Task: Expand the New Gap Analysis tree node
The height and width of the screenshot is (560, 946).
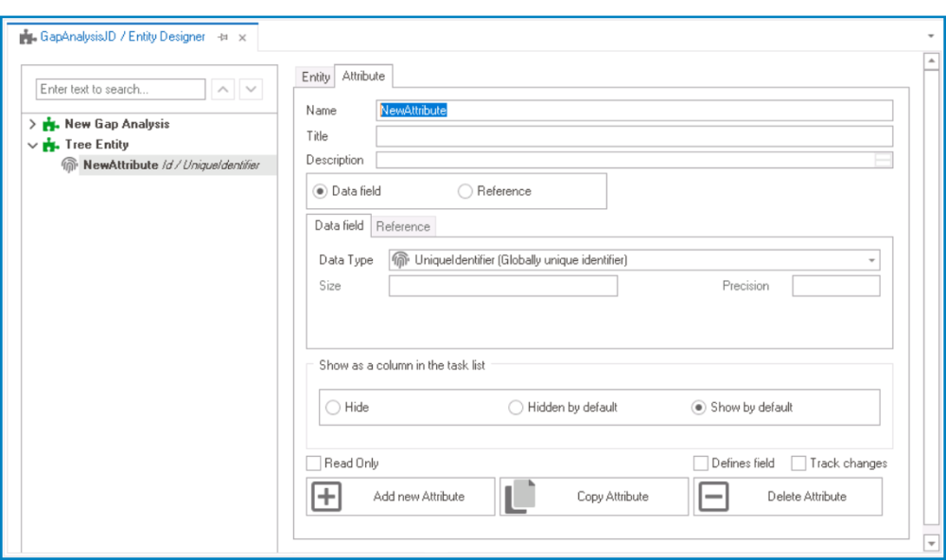Action: (x=33, y=124)
